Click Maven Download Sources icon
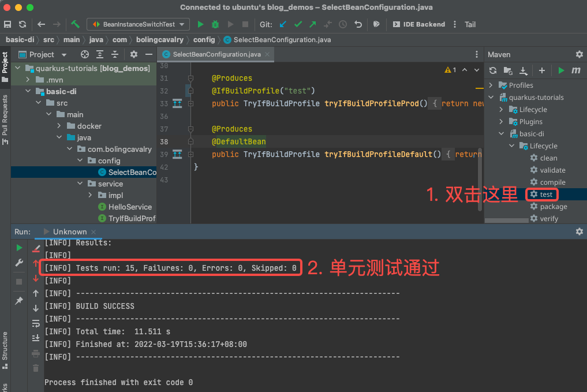The height and width of the screenshot is (392, 587). pos(524,70)
